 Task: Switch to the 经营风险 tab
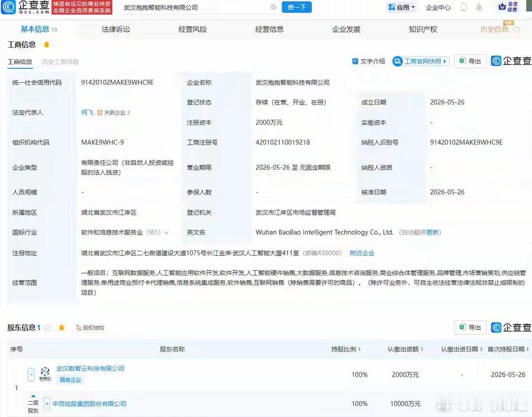tap(193, 30)
